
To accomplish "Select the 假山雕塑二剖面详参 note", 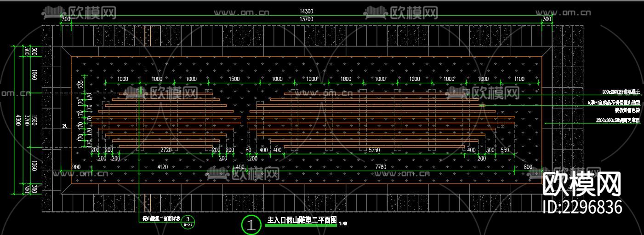I will (x=161, y=218).
